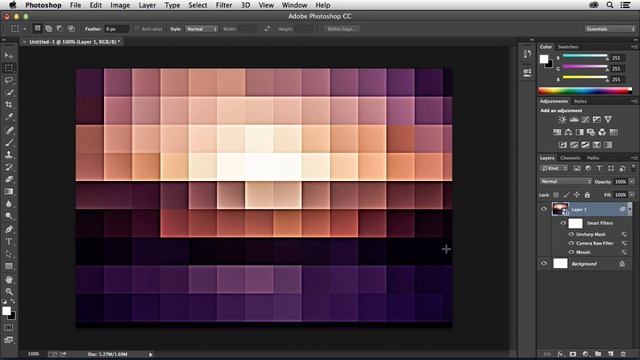Toggle Unsharp Mask filter visibility
The image size is (640, 360).
571,234
